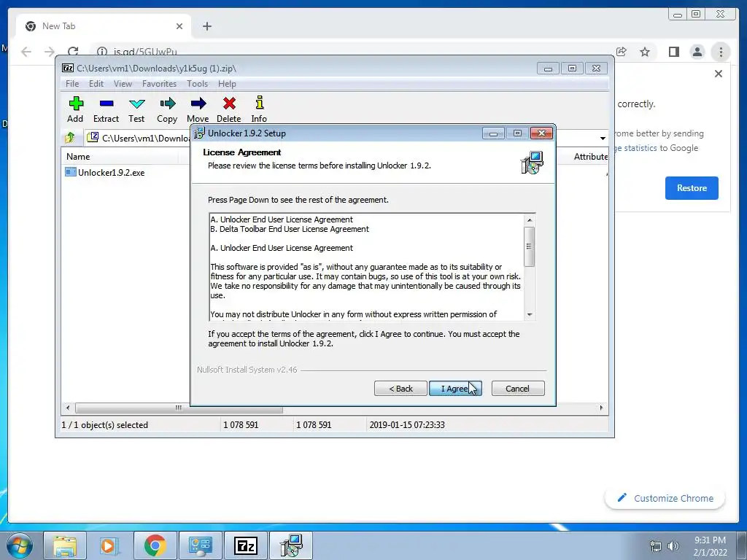Reload the Chrome page
This screenshot has width=747, height=560.
73,52
